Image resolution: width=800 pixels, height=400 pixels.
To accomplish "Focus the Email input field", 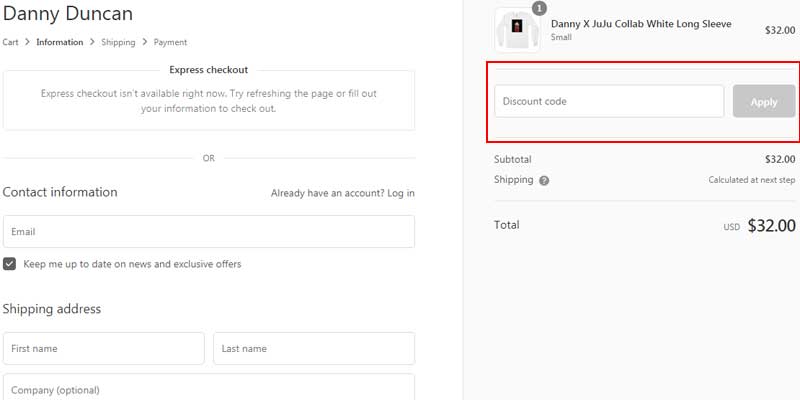I will (208, 232).
